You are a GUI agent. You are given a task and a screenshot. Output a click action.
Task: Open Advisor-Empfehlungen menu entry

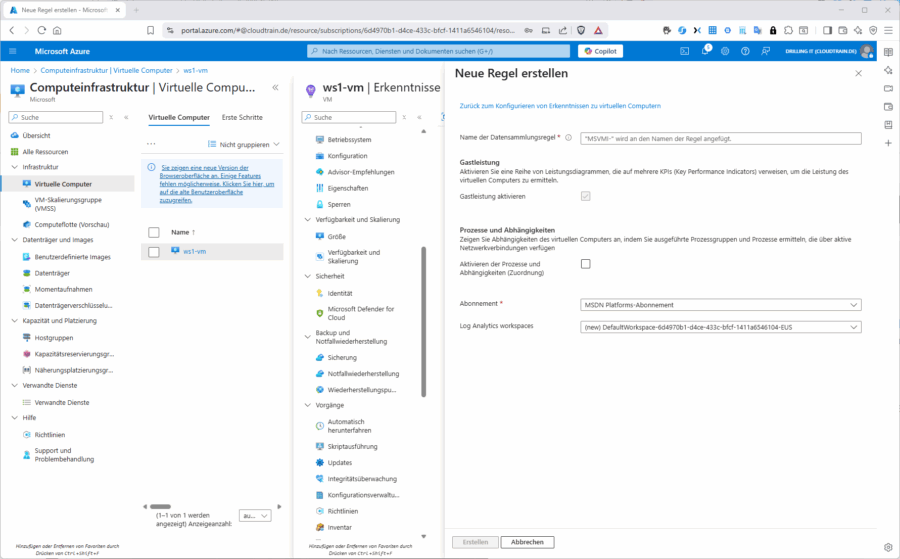[x=360, y=172]
